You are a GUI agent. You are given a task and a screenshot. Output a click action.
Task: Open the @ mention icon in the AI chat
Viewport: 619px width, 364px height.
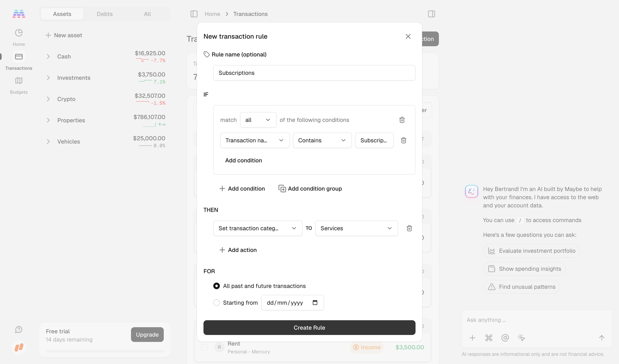[505, 338]
